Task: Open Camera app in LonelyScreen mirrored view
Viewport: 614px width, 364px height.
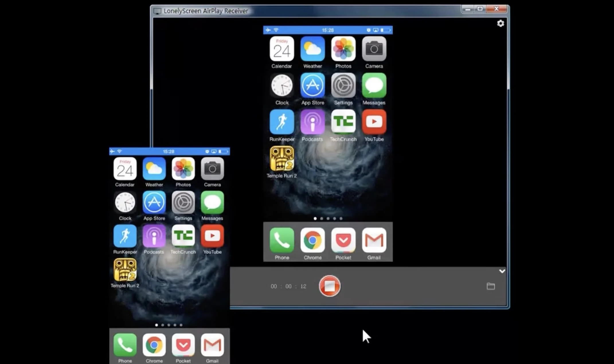Action: click(374, 49)
